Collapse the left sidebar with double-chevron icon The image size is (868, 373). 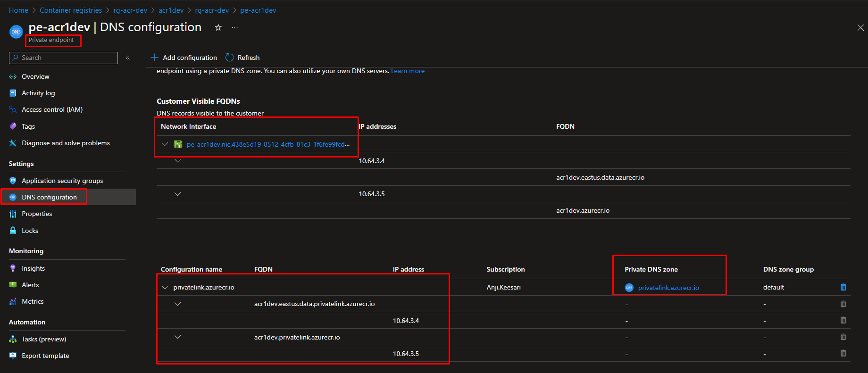pyautogui.click(x=128, y=58)
